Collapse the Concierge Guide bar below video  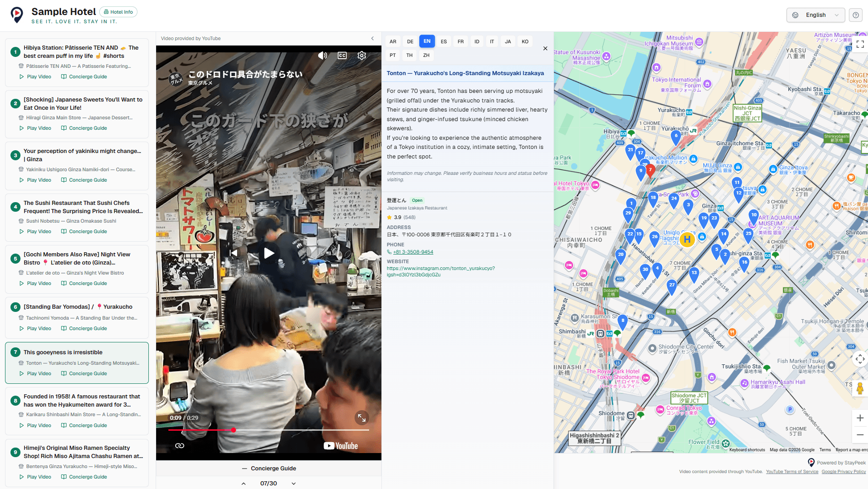[x=269, y=469]
